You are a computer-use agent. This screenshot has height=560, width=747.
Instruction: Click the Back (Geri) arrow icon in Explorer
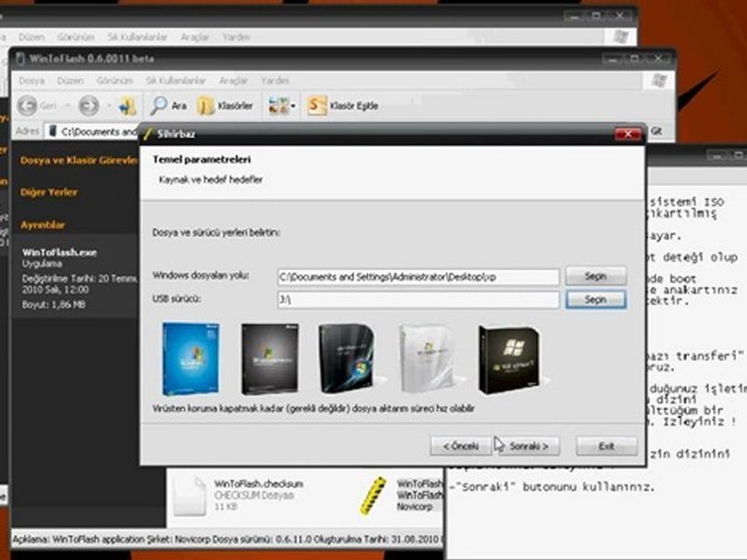27,105
